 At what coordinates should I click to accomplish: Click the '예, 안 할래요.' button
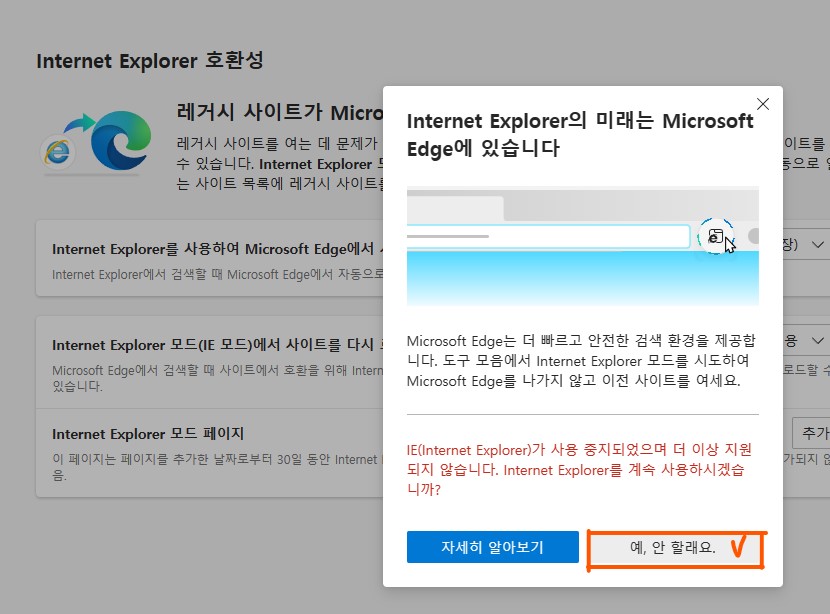pos(674,547)
